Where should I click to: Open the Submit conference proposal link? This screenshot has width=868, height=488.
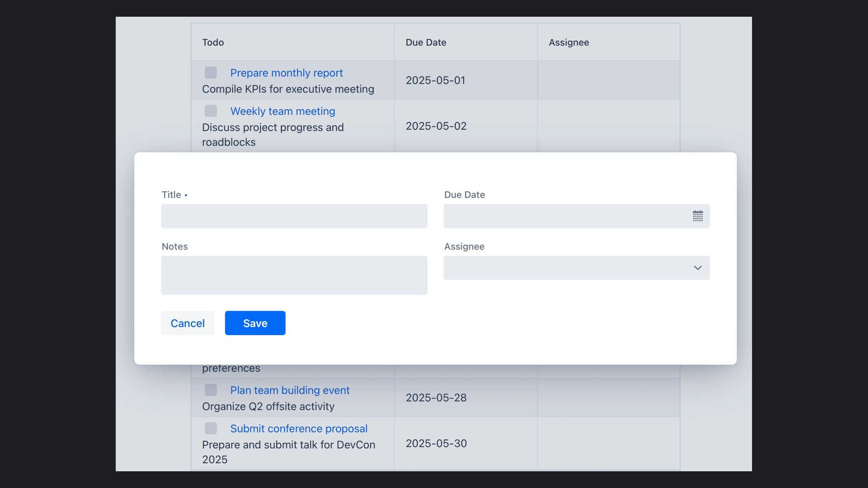coord(299,428)
